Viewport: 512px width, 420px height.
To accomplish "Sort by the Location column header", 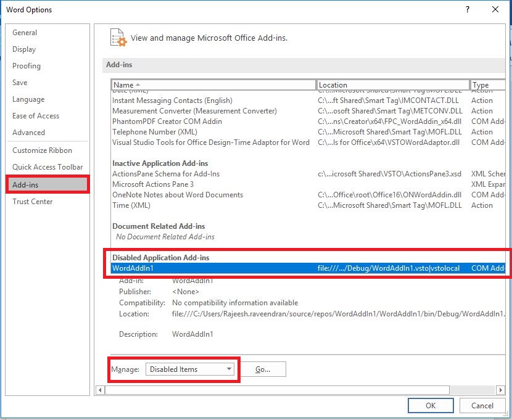I will click(x=393, y=85).
